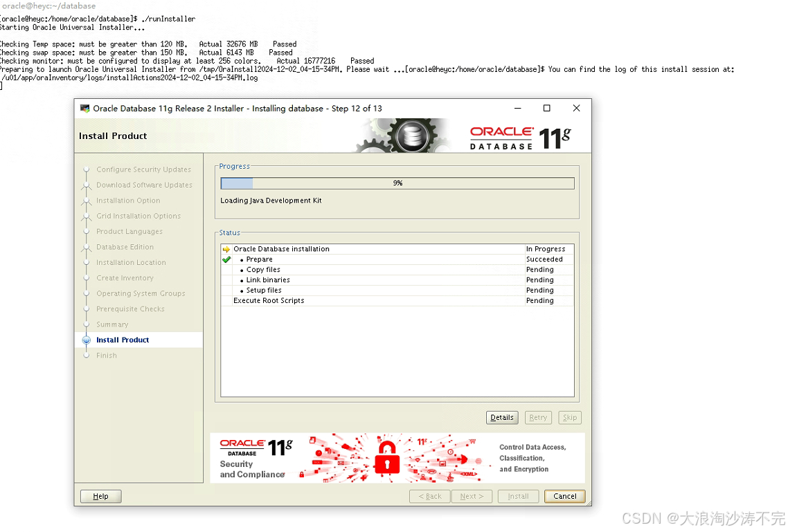The width and height of the screenshot is (788, 532).
Task: Select Configure Security Updates step
Action: pyautogui.click(x=144, y=169)
